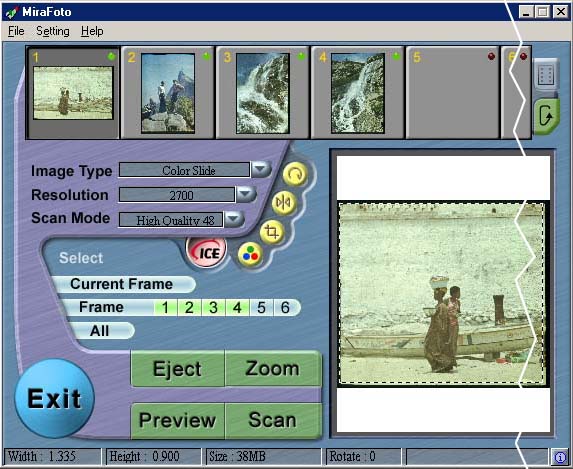573x469 pixels.
Task: Click the info icon in status bar
Action: coord(559,457)
